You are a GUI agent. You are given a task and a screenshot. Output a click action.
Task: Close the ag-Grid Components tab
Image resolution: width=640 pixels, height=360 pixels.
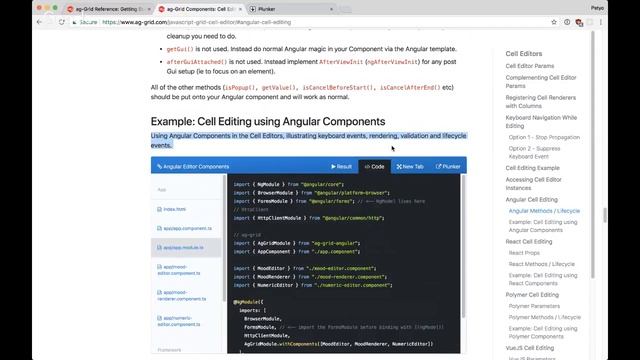(240, 9)
